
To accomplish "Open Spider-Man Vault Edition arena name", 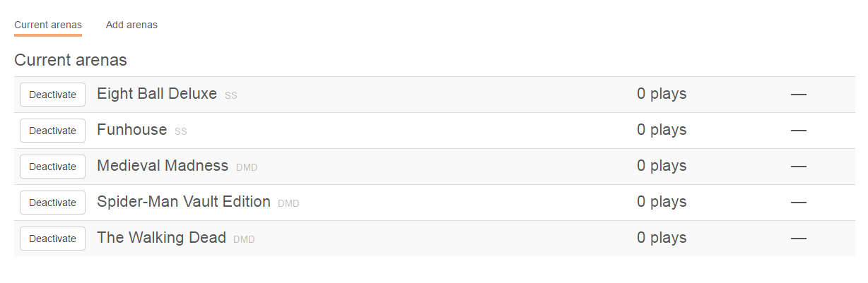I will tap(184, 202).
